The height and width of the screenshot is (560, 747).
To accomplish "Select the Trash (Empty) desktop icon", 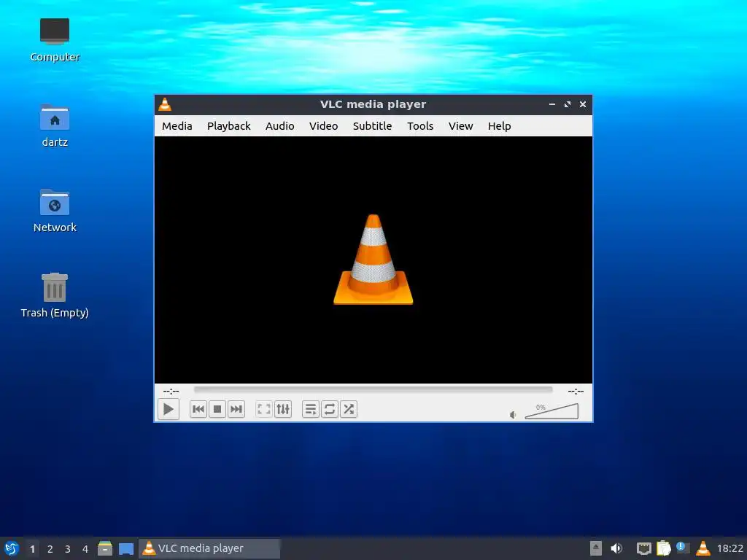I will (x=55, y=295).
